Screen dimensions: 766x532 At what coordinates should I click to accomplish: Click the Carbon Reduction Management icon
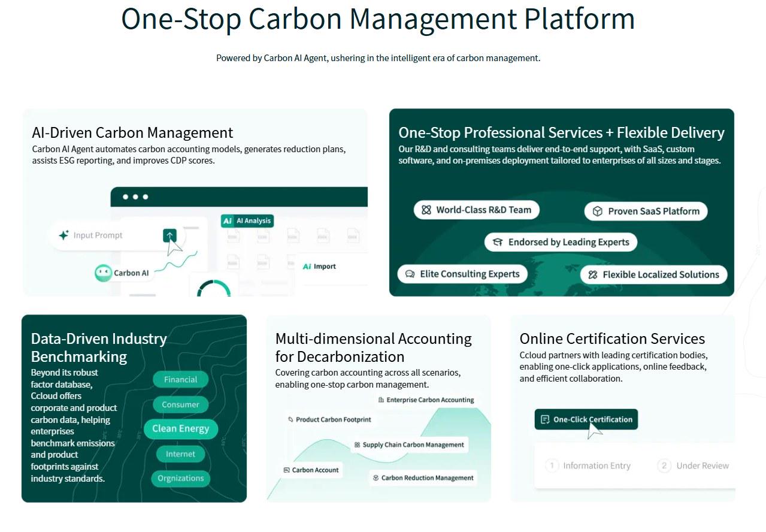coord(376,477)
